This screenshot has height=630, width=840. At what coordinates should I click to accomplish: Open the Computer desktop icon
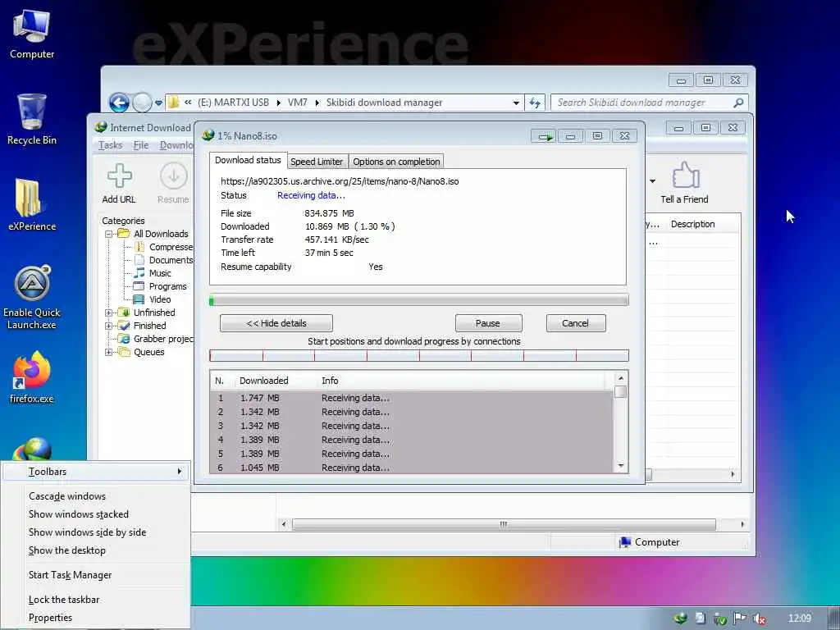(x=32, y=34)
